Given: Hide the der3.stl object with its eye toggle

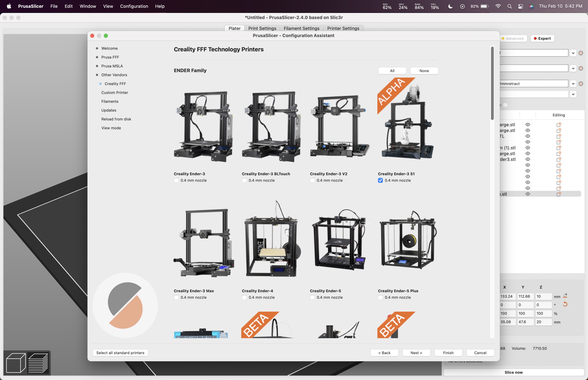Looking at the screenshot, I should click(528, 159).
